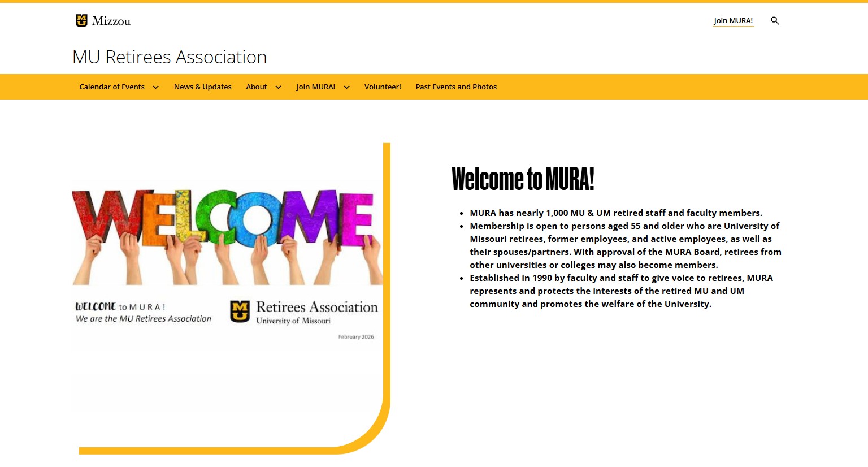Open Calendar of Events menu item
Image resolution: width=868 pixels, height=467 pixels.
[112, 87]
